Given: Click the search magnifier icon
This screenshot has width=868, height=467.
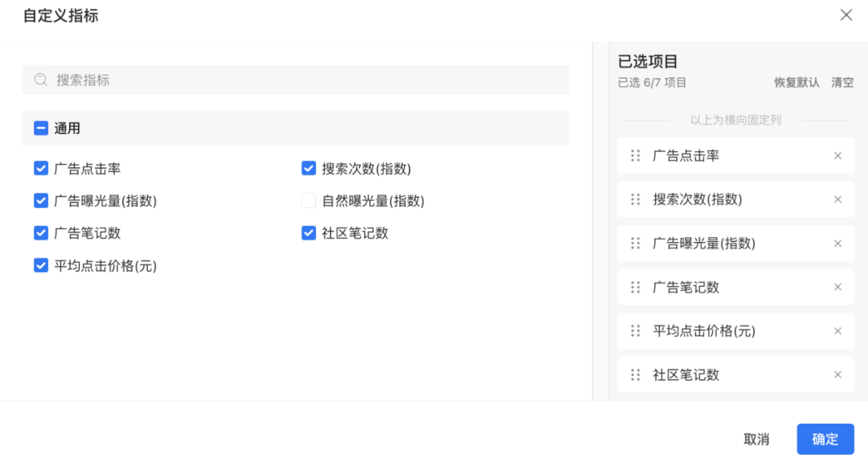Looking at the screenshot, I should click(x=40, y=80).
